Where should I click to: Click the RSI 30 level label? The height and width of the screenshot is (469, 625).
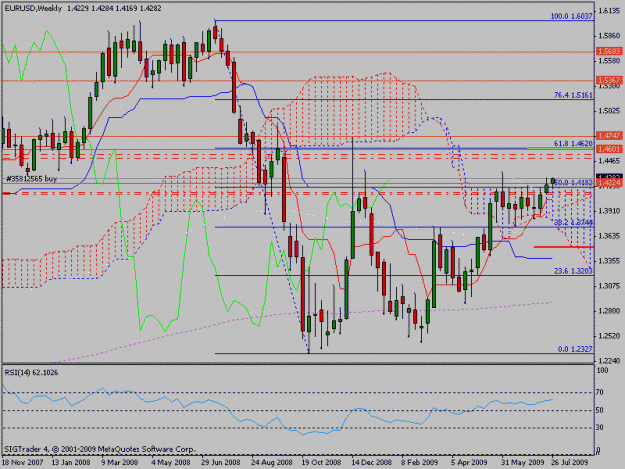click(x=599, y=427)
